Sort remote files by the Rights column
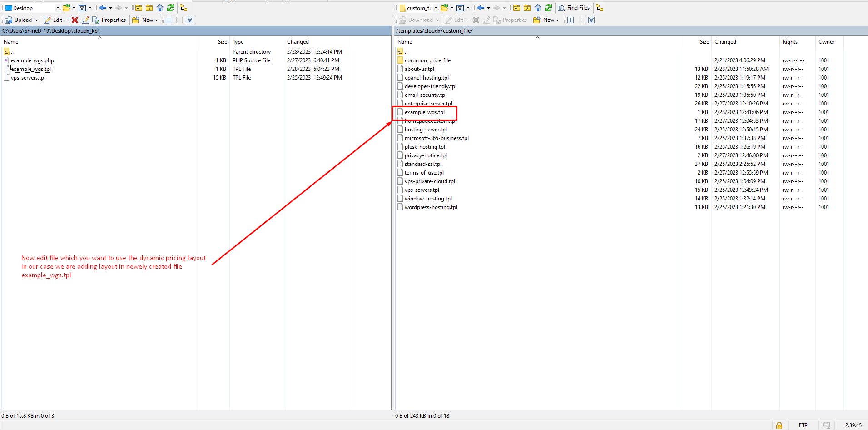Screen dimensions: 868x430 [x=790, y=42]
